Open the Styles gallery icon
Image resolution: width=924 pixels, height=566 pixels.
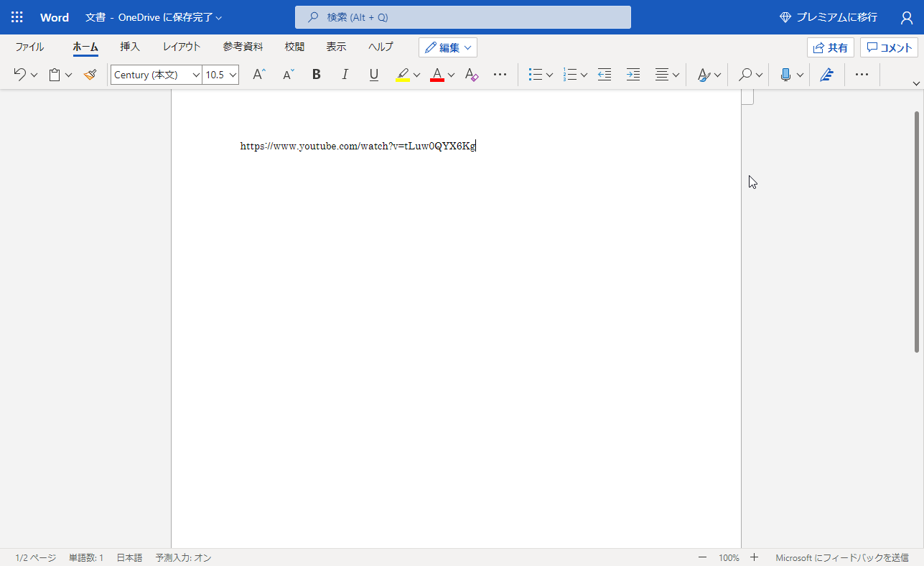(704, 74)
